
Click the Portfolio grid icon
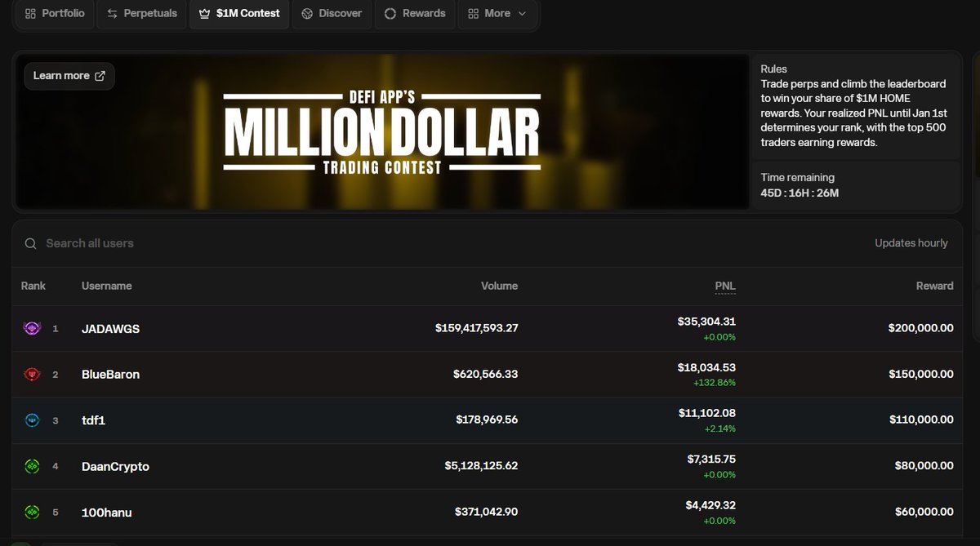[30, 14]
